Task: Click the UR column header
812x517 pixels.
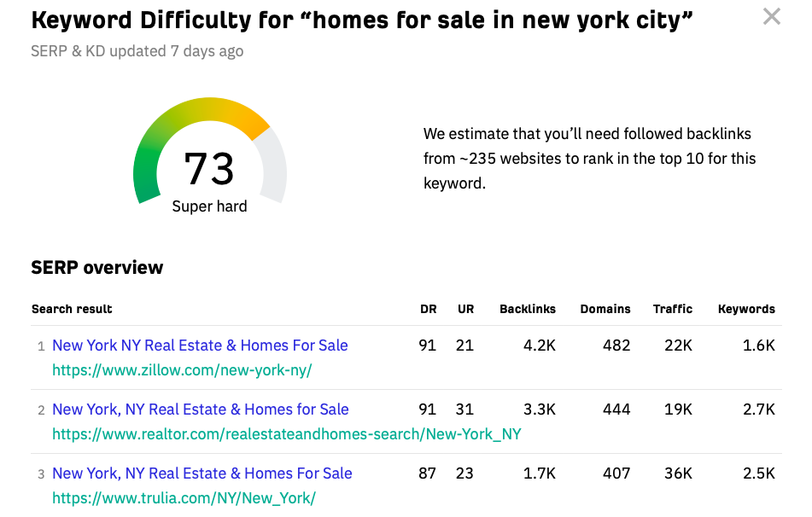Action: pos(465,309)
